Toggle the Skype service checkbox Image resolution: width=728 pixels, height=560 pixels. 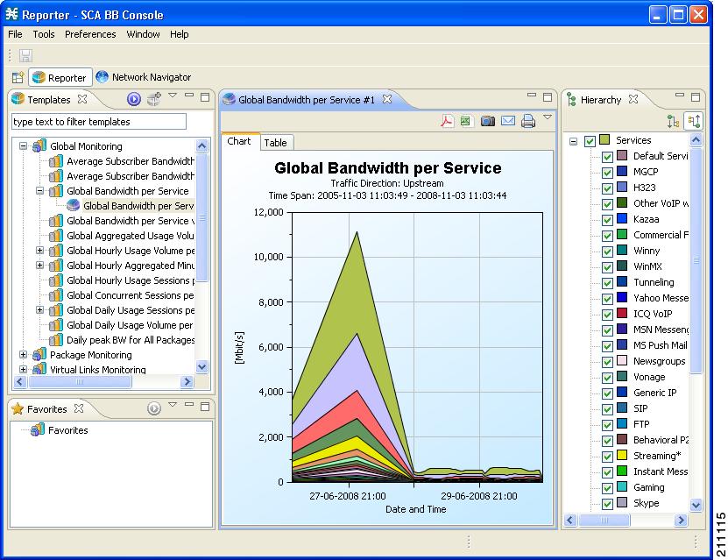(607, 503)
